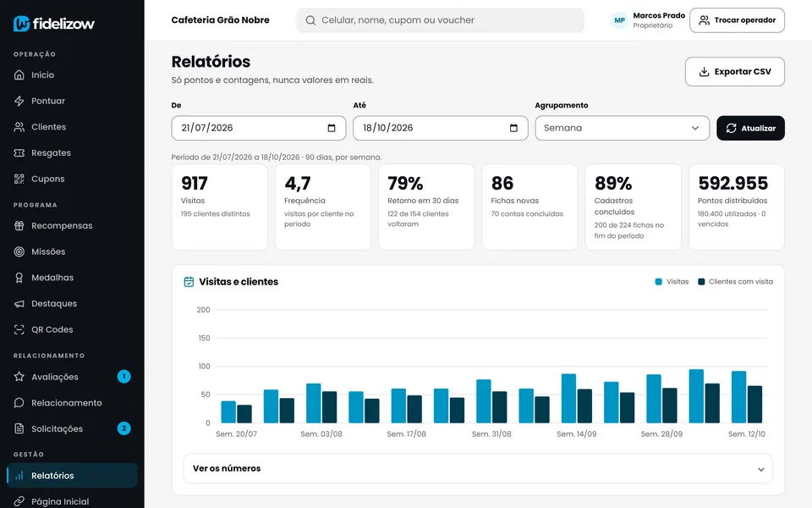Click the De date input 21/07/2026
Screen dimensions: 812x508
tap(259, 128)
